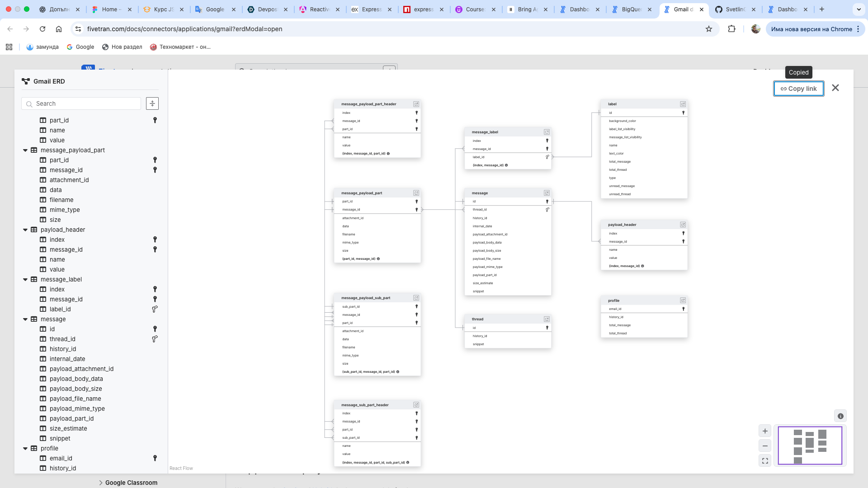
Task: Click zoom out minus button
Action: click(765, 446)
